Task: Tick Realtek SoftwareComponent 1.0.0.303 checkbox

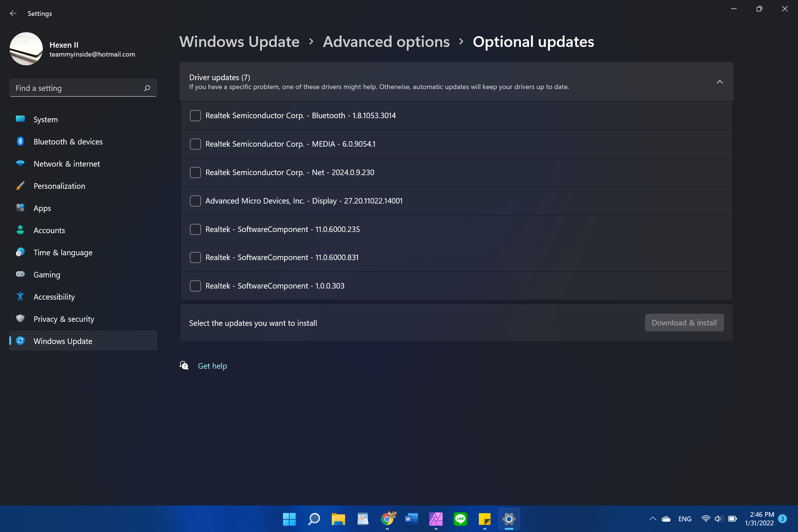Action: coord(195,286)
